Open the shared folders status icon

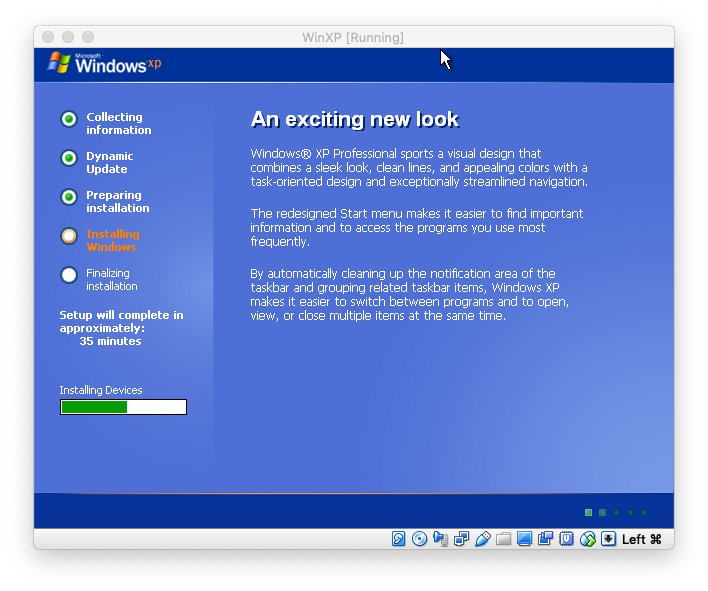tap(504, 539)
